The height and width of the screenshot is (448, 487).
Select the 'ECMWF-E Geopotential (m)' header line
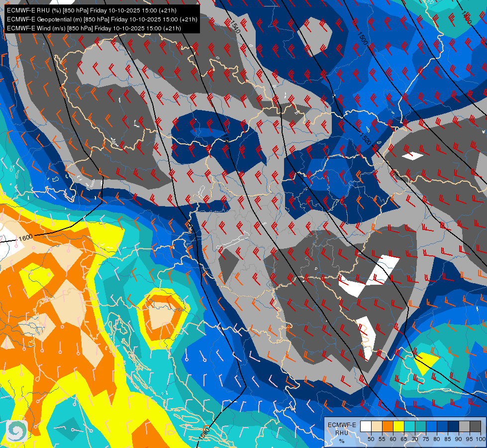pyautogui.click(x=102, y=19)
